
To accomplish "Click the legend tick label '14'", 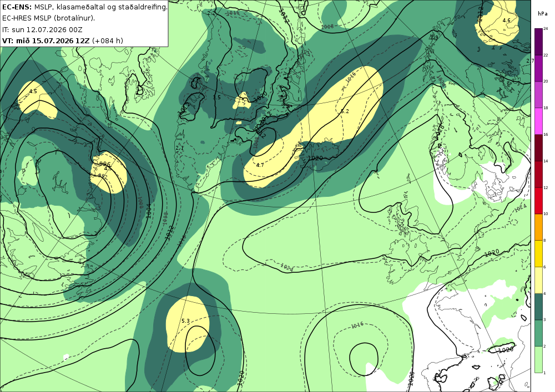I will [x=546, y=161].
